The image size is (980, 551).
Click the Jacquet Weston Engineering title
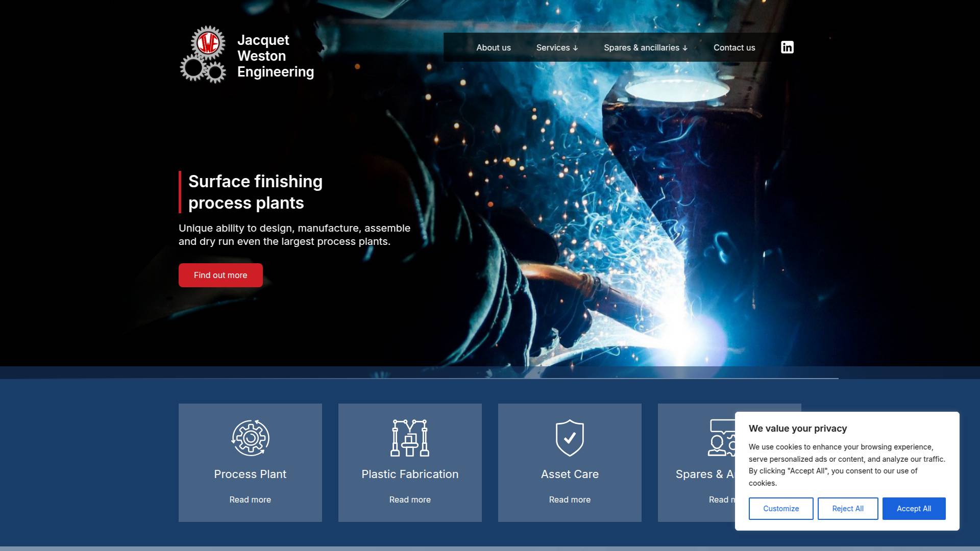tap(275, 56)
